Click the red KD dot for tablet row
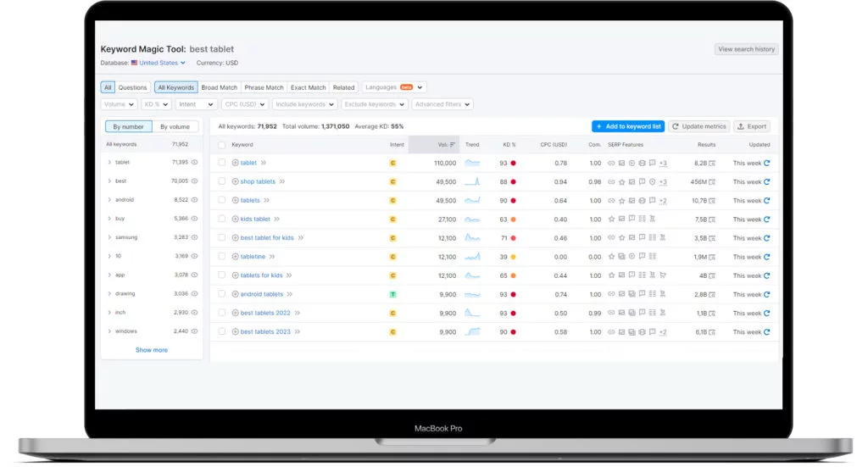 point(513,164)
